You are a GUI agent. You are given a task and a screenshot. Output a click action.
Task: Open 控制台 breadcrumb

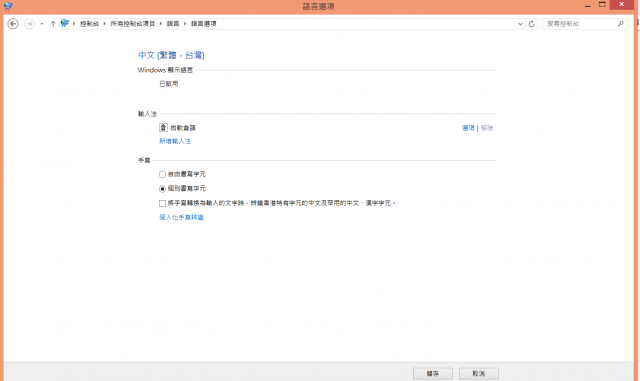tap(89, 24)
